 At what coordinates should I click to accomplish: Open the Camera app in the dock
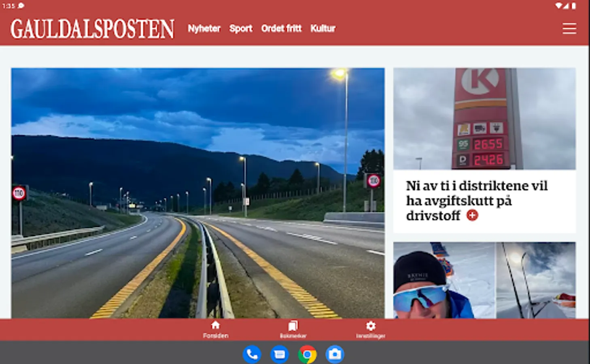tap(335, 354)
